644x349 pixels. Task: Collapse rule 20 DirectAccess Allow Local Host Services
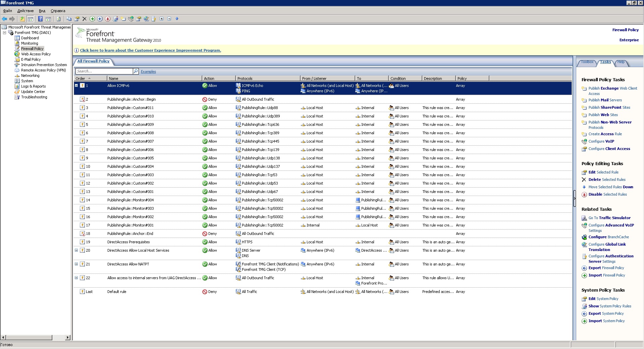pos(76,250)
